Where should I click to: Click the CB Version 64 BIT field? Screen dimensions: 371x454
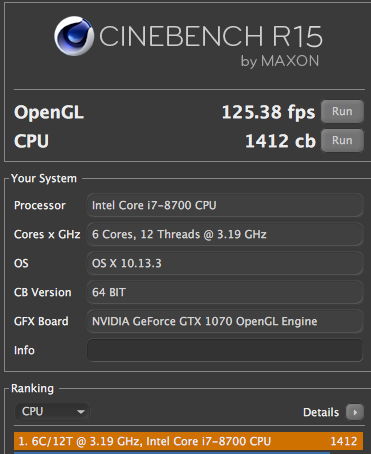click(225, 292)
